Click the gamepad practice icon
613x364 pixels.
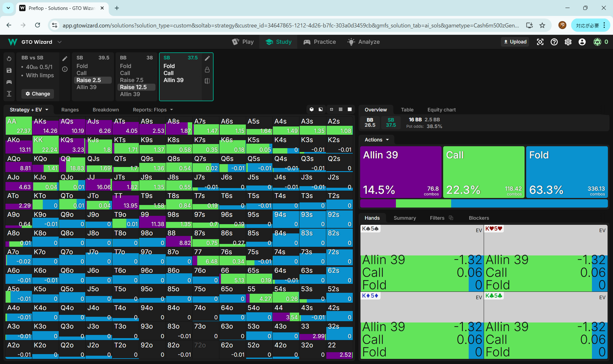9,82
